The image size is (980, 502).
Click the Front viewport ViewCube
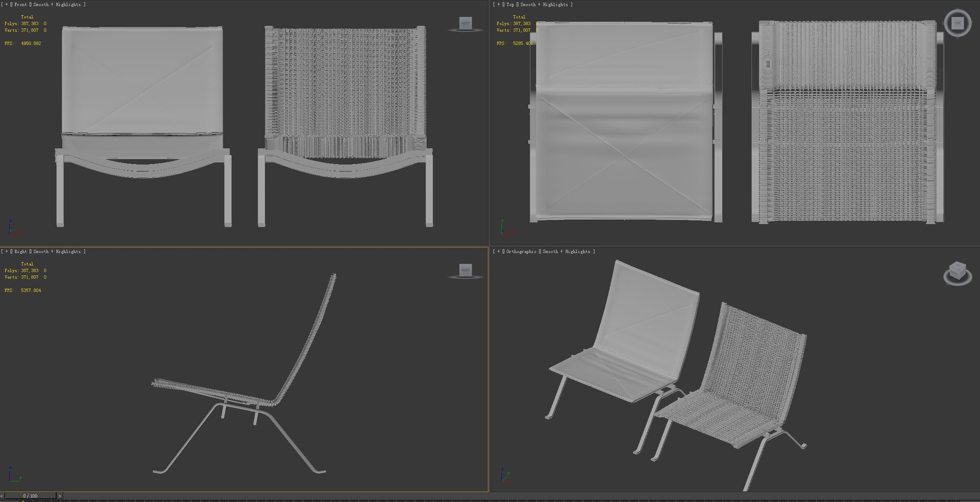[x=465, y=24]
